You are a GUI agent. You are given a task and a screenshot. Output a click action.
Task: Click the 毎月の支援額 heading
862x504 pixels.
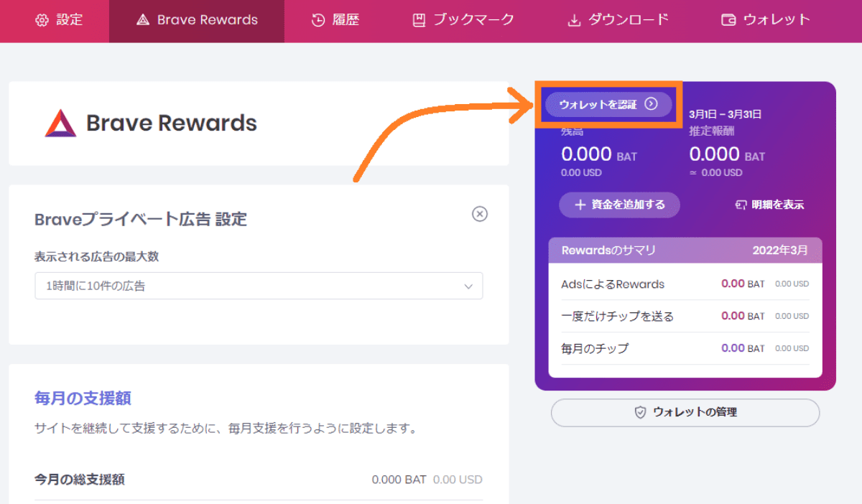click(83, 398)
